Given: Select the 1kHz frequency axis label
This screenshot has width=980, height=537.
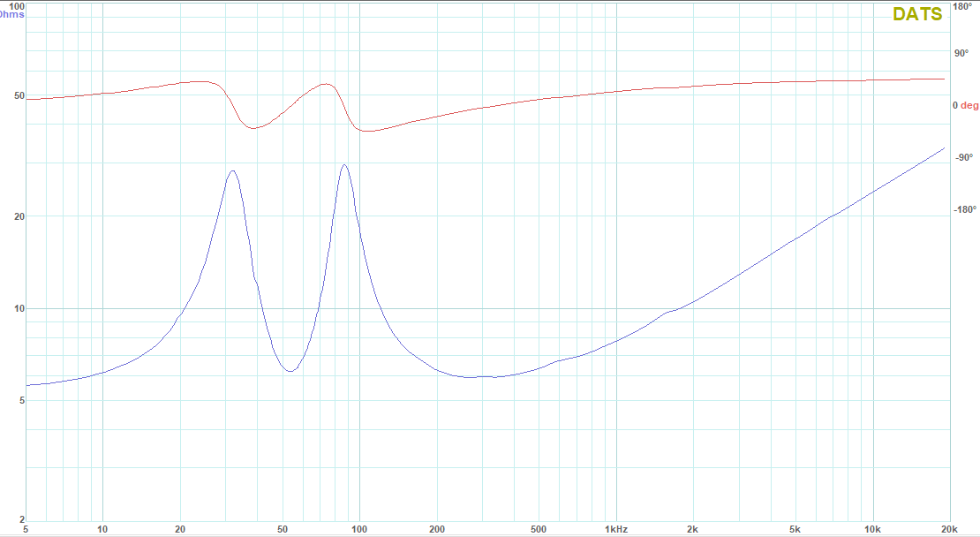Looking at the screenshot, I should click(615, 529).
